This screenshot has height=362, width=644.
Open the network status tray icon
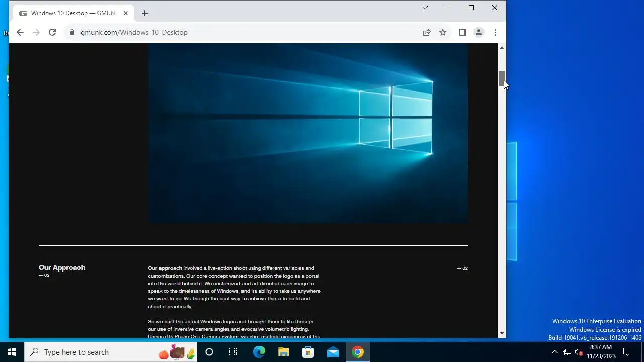tap(567, 352)
